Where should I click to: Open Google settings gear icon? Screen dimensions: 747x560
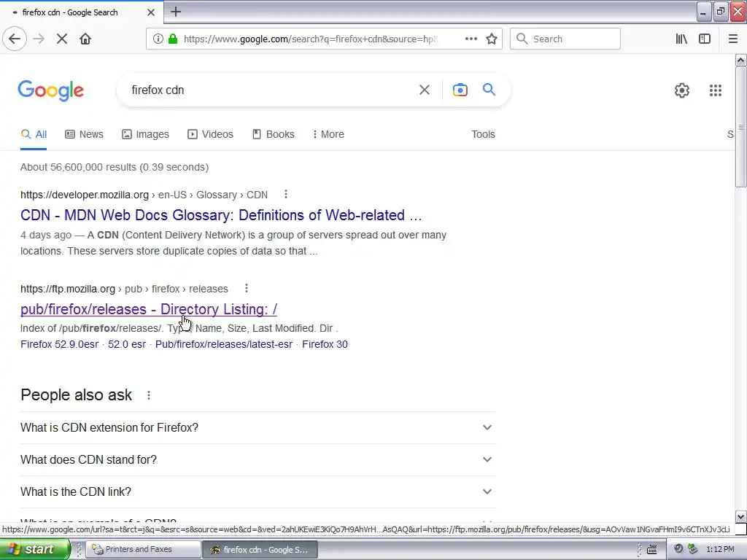682,90
